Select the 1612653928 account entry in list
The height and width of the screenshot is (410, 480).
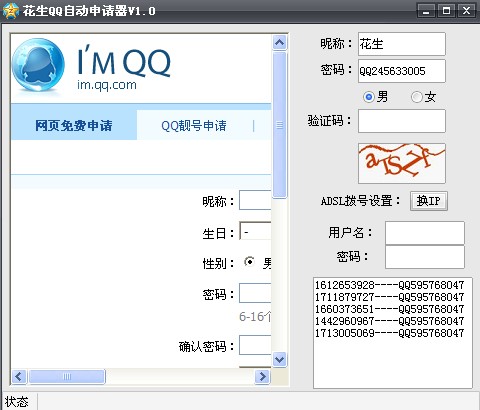click(x=389, y=285)
